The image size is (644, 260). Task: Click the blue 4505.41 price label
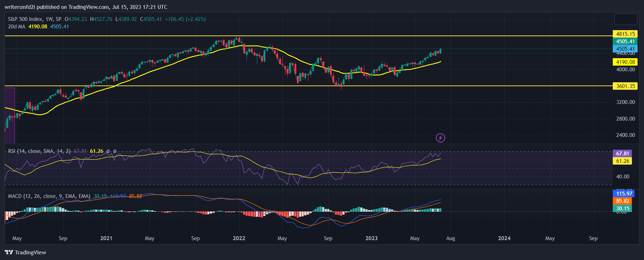625,49
